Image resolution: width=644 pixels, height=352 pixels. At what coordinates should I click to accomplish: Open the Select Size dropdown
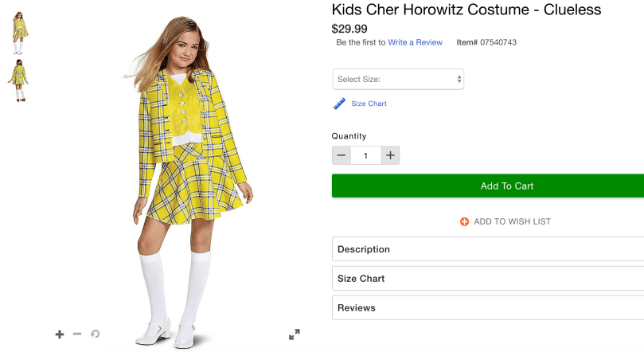398,79
